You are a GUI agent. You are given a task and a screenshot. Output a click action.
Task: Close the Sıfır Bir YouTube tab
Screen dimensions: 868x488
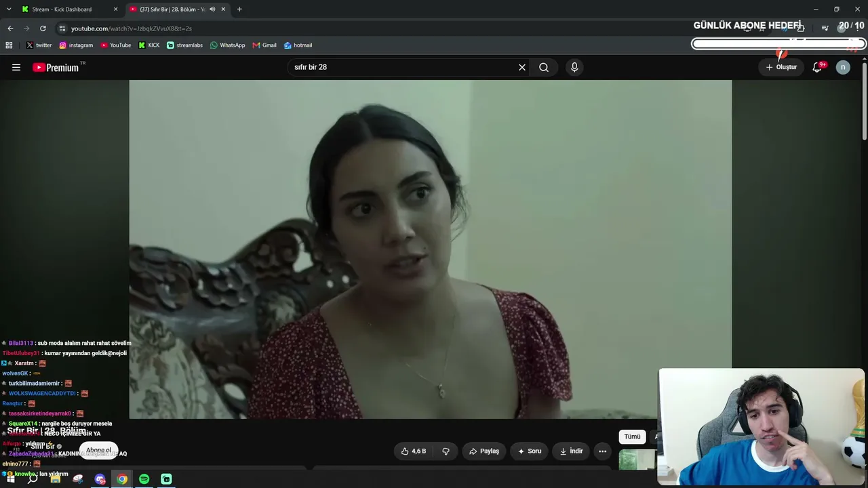[223, 9]
